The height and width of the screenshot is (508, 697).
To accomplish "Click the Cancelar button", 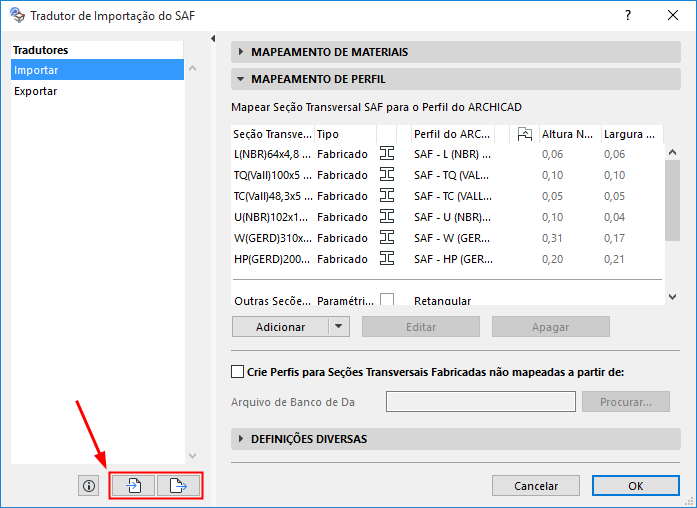I will [536, 486].
